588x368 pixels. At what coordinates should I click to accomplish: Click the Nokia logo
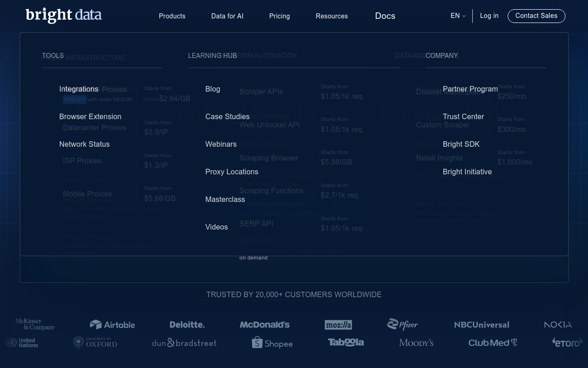pyautogui.click(x=558, y=325)
